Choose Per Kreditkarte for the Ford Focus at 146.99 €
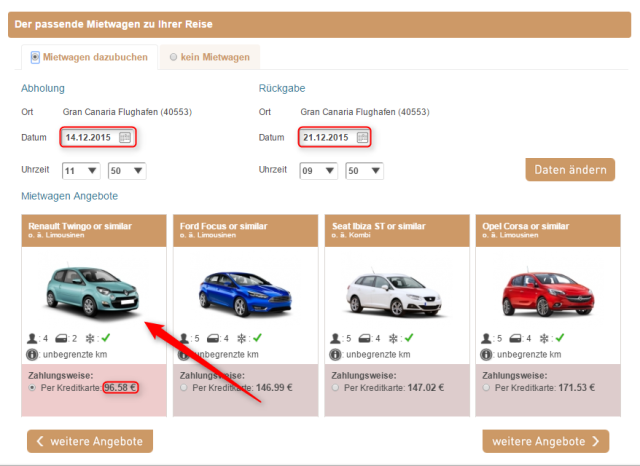Screen dimensions: 640x466 point(184,388)
